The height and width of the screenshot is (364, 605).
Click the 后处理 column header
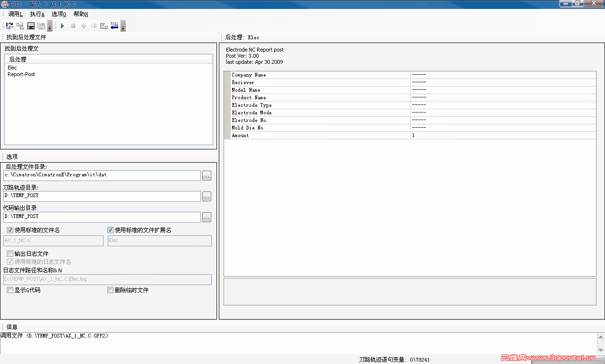tap(109, 59)
